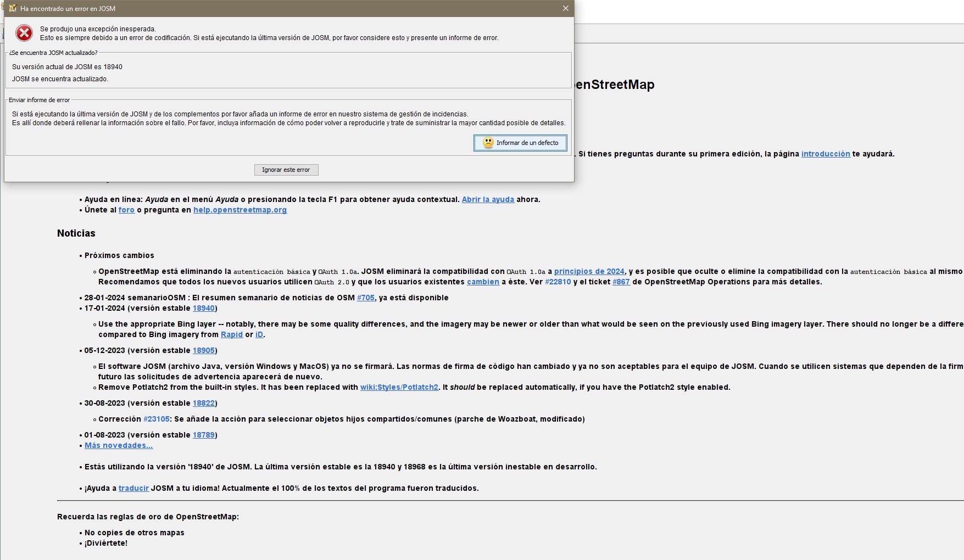Click the "Próximos cambios" bullet text
964x560 pixels.
119,255
